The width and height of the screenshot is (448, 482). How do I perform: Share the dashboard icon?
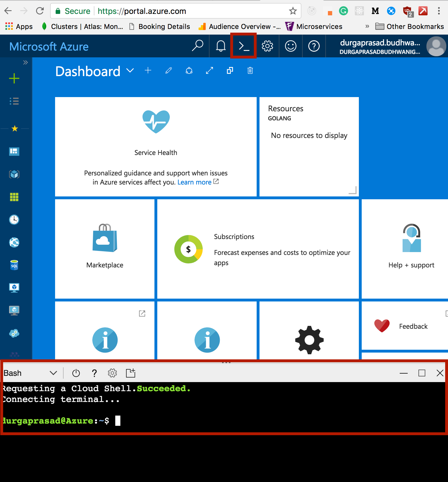click(189, 70)
